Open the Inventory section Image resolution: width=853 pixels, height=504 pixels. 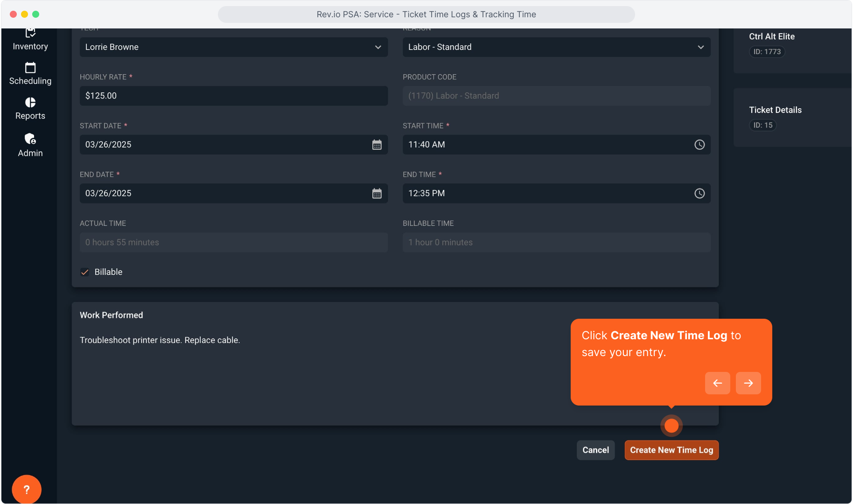click(x=30, y=40)
